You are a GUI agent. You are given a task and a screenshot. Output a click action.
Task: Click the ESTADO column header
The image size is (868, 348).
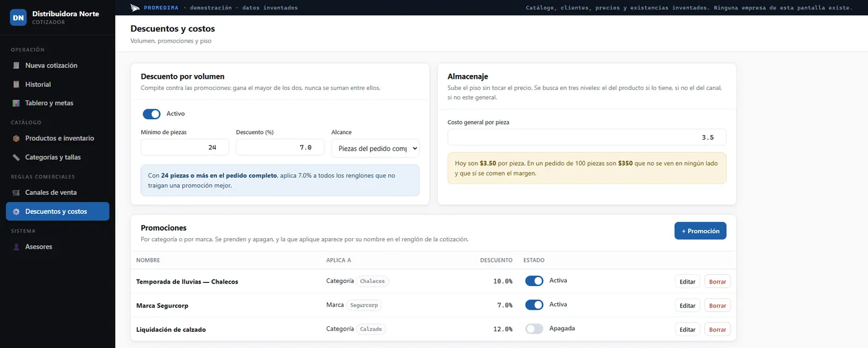pos(534,261)
